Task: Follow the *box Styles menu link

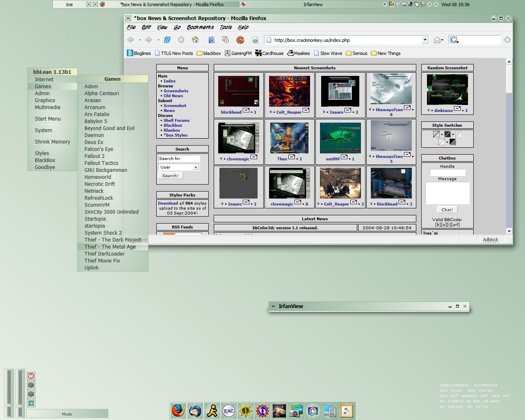Action: coord(176,135)
